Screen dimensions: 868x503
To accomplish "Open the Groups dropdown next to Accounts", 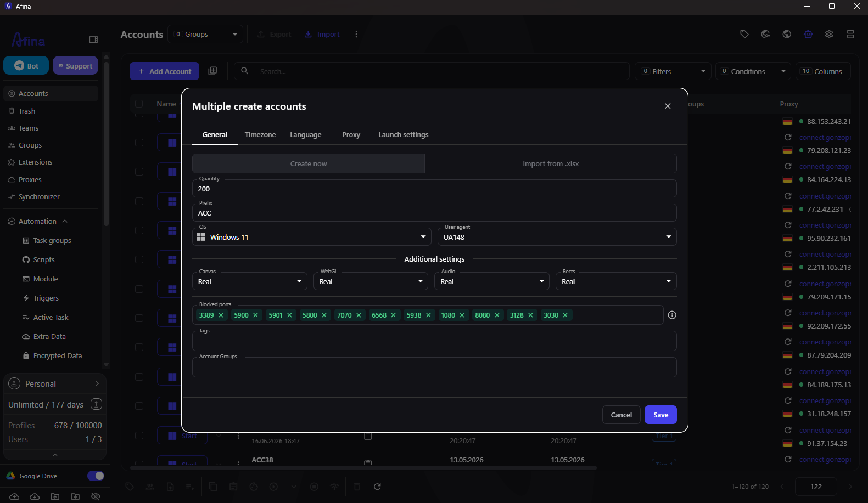I will click(206, 34).
